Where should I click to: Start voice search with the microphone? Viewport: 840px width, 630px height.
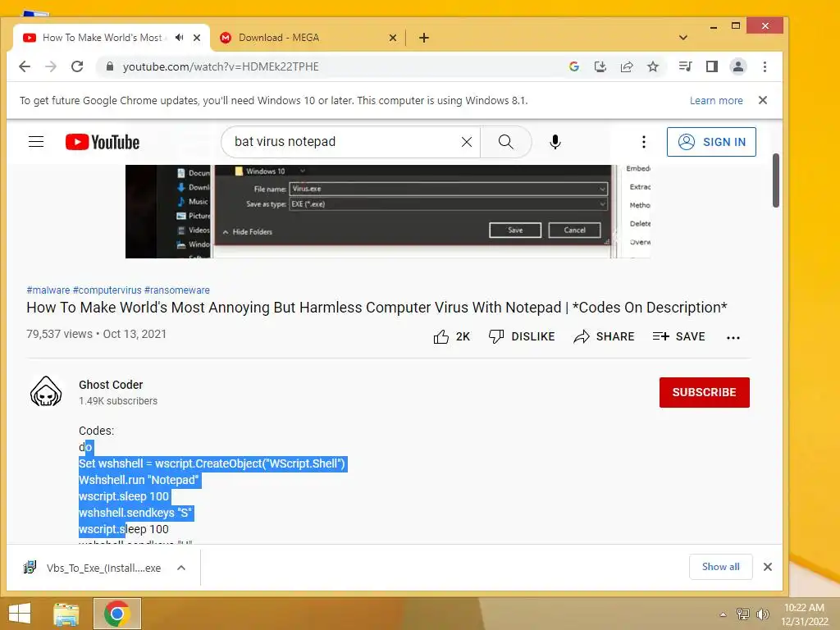pos(555,141)
